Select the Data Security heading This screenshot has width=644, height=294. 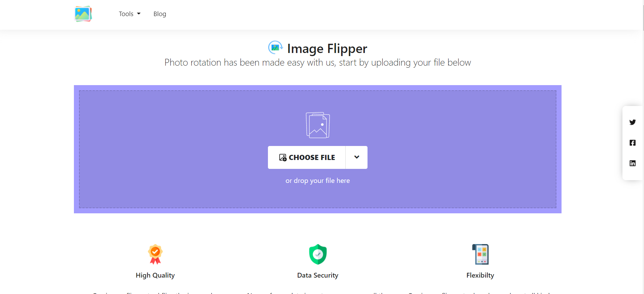pos(318,275)
